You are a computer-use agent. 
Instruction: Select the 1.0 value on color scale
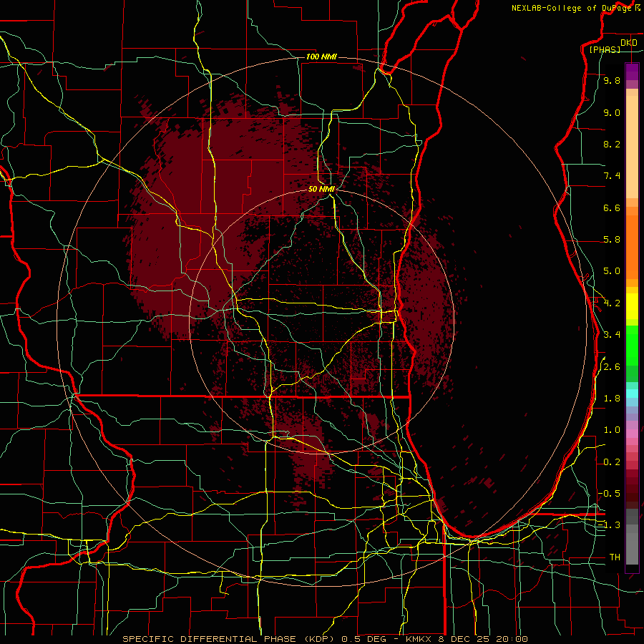(612, 430)
